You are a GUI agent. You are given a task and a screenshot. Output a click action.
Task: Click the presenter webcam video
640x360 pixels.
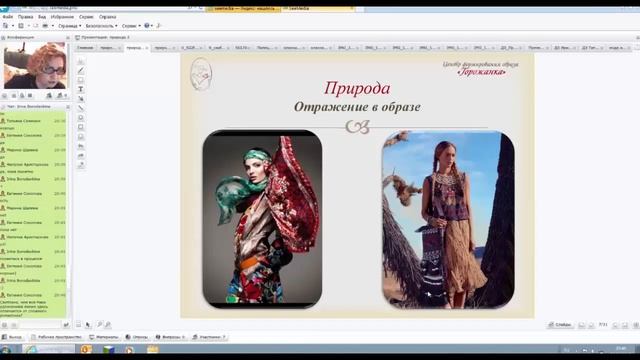pyautogui.click(x=35, y=65)
